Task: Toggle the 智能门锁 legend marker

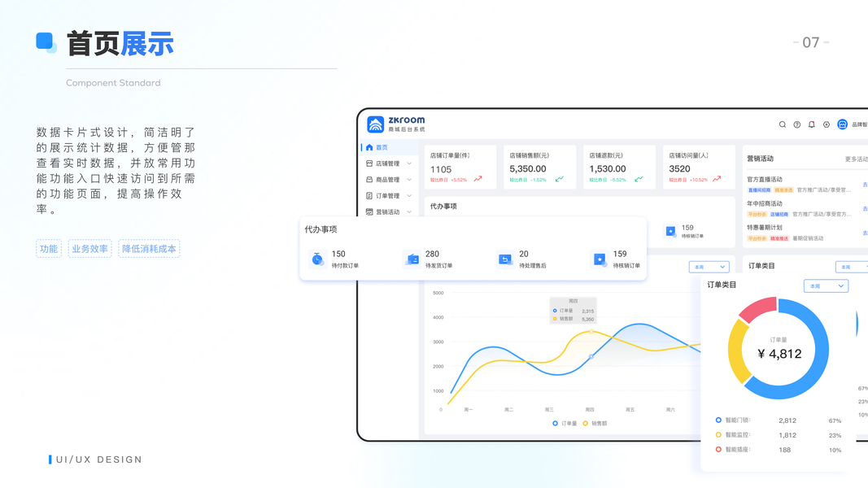Action: point(718,420)
